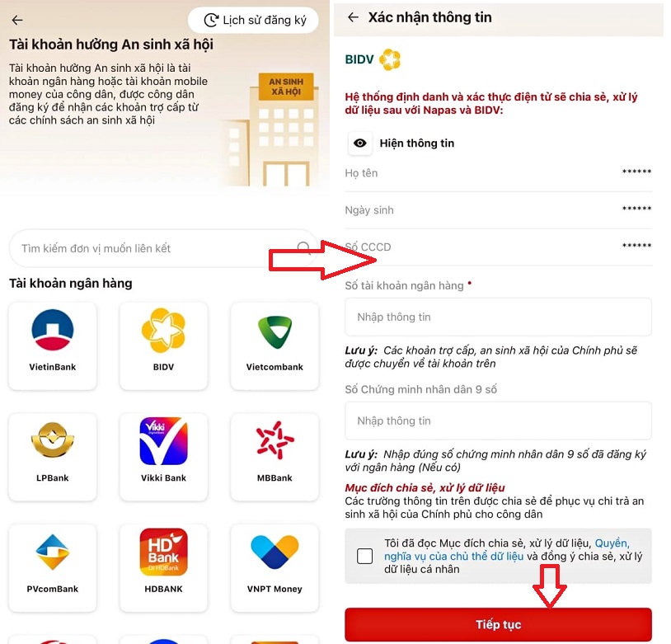Tick the data sharing consent checkbox
Screen dimensions: 671x644
(x=364, y=556)
